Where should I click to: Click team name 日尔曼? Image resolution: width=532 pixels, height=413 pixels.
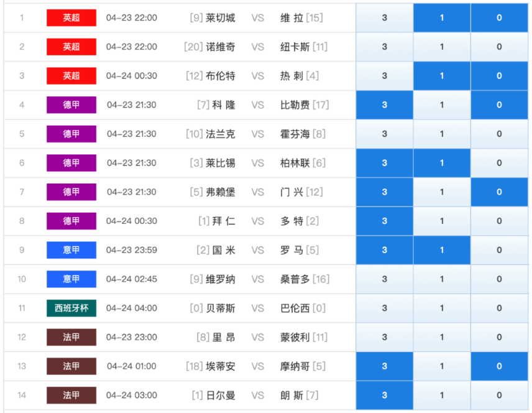(x=221, y=396)
